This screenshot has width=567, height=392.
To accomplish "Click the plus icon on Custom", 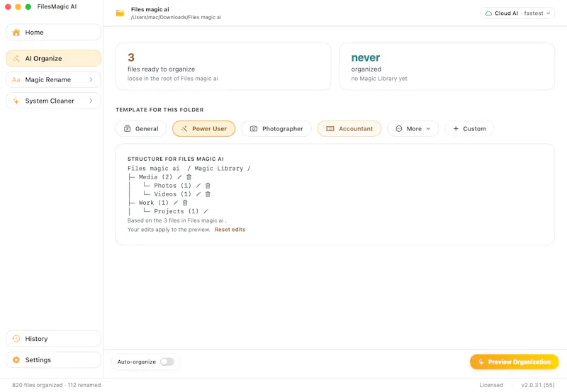I will click(x=456, y=129).
